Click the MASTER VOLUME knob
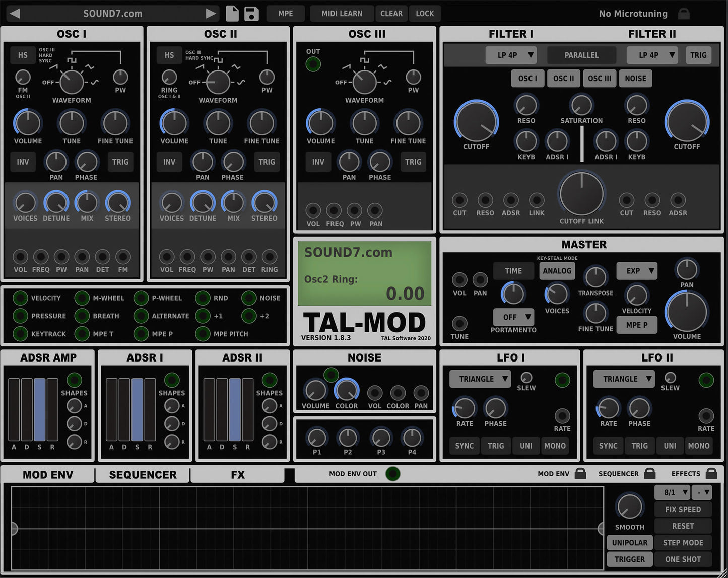The height and width of the screenshot is (578, 728). [687, 311]
